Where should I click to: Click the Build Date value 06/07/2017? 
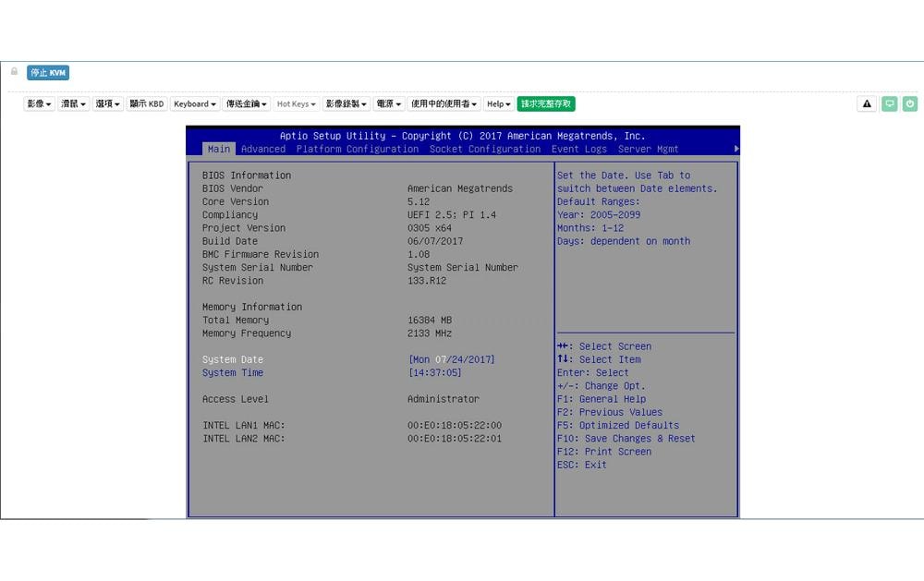[x=435, y=241]
